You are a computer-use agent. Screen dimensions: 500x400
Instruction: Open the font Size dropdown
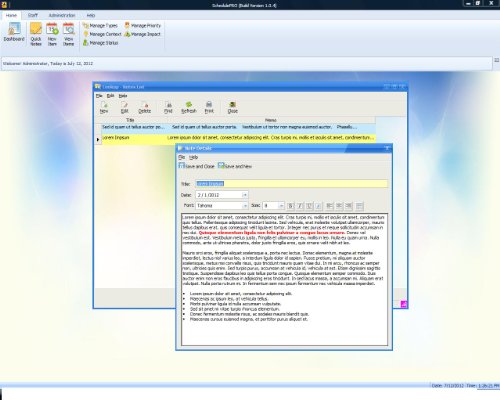tap(281, 206)
